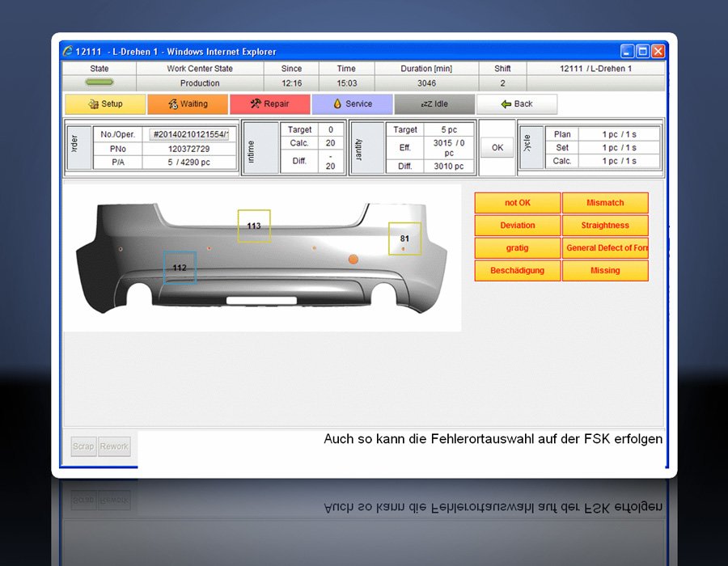Screen dimensions: 728x566
Task: Choose the Beschädigung defect type
Action: [x=517, y=271]
